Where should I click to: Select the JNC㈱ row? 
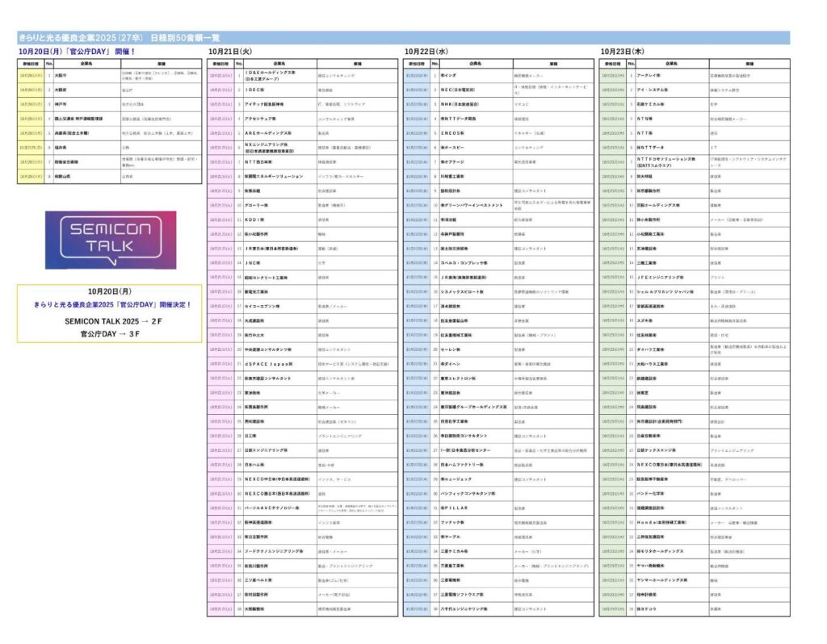(x=254, y=262)
